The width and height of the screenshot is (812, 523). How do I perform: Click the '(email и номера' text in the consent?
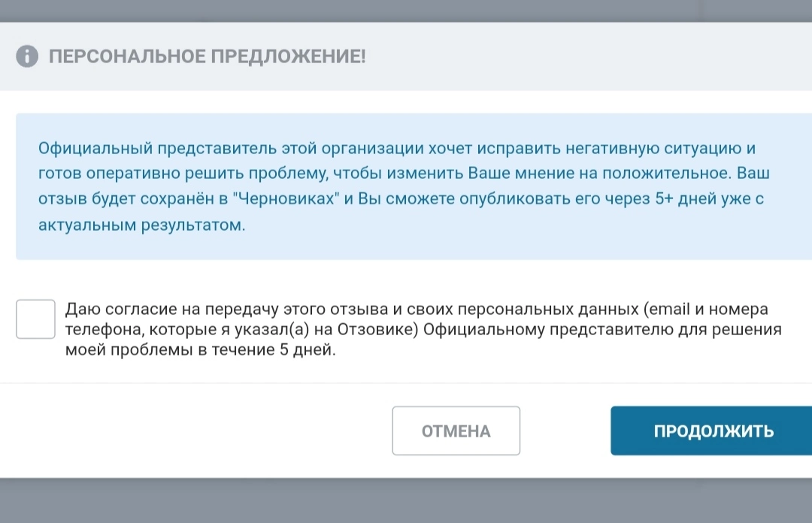pos(706,309)
